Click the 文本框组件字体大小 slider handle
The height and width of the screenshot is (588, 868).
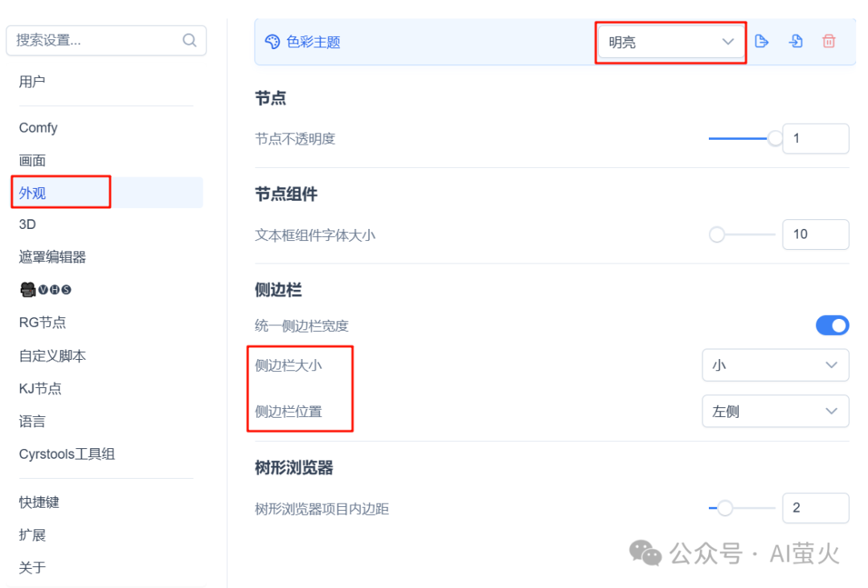(x=717, y=235)
